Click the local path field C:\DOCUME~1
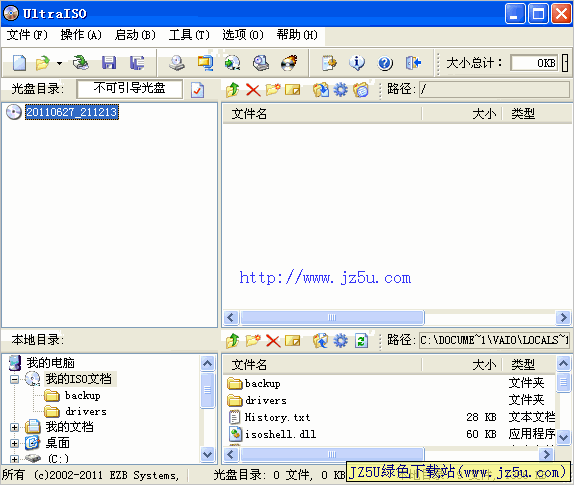The height and width of the screenshot is (485, 574). click(x=494, y=340)
